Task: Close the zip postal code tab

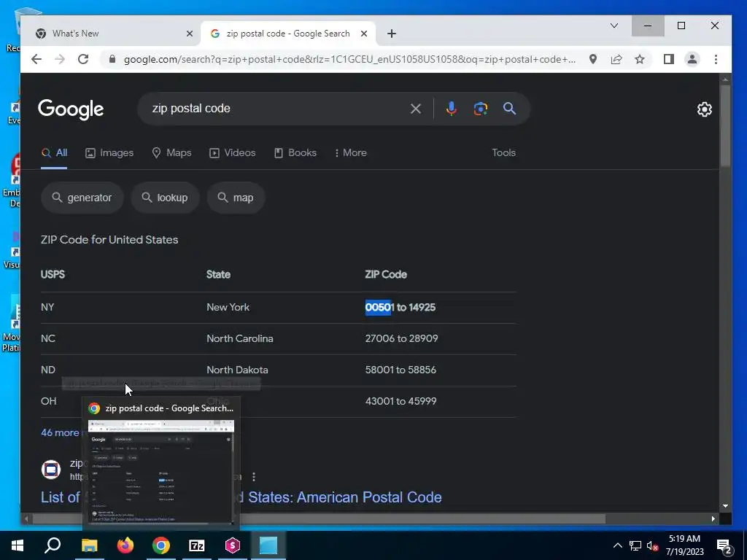Action: (363, 34)
